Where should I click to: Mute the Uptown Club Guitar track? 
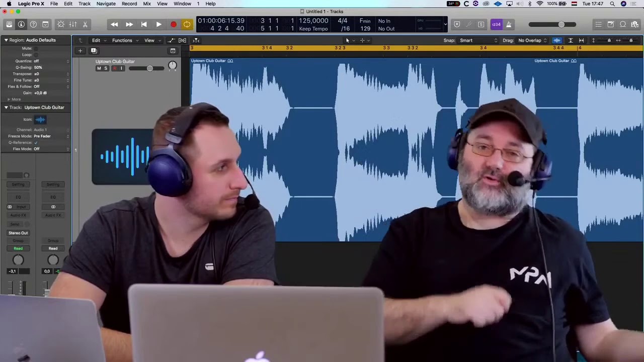[x=99, y=68]
